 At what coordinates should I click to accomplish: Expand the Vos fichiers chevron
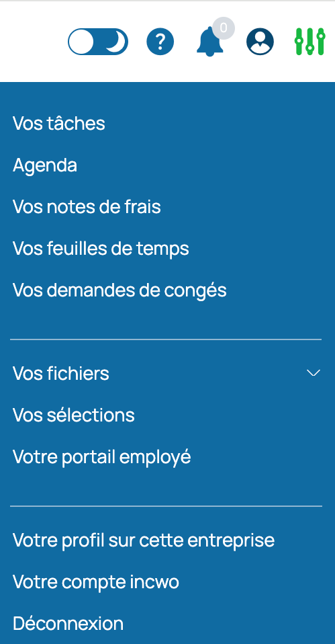(x=314, y=373)
